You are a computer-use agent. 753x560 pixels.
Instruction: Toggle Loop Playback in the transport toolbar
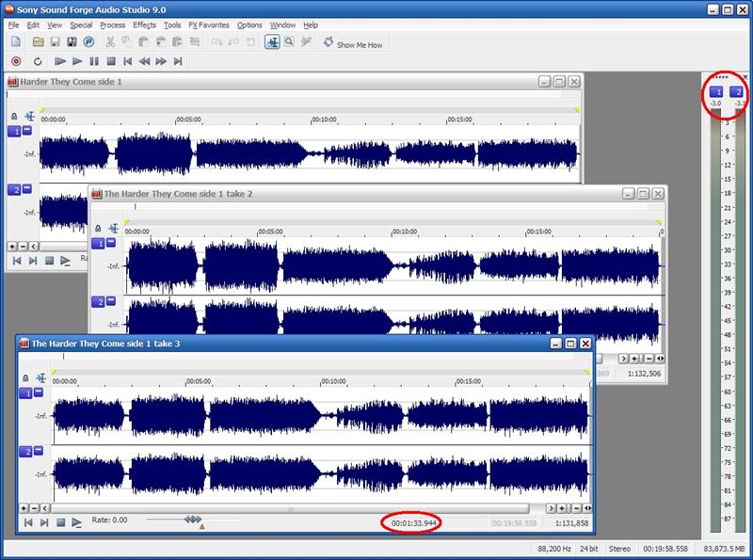[38, 61]
